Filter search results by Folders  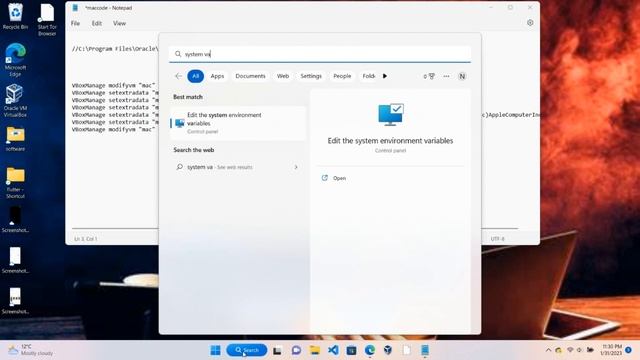point(368,76)
